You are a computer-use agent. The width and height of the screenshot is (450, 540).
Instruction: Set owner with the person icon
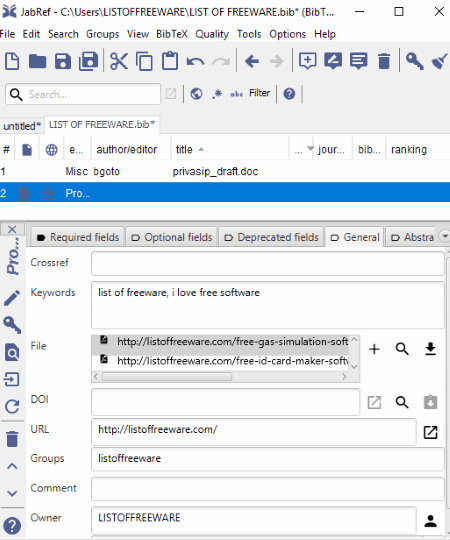[430, 521]
